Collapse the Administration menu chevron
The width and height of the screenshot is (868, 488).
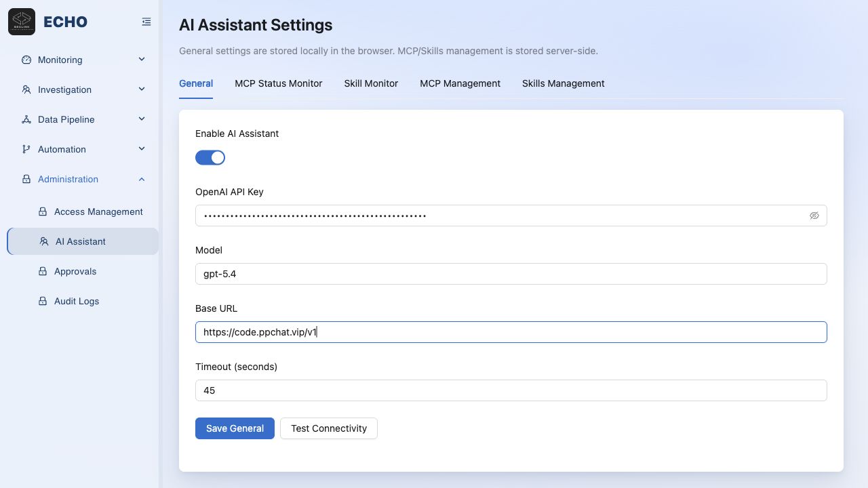coord(142,179)
